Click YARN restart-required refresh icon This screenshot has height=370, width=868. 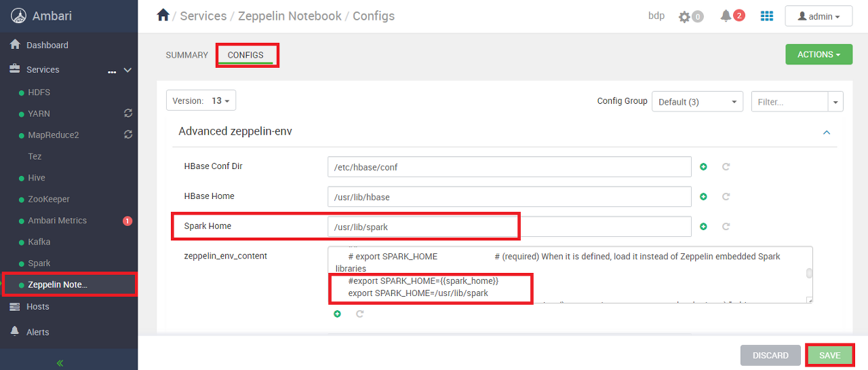coord(127,113)
